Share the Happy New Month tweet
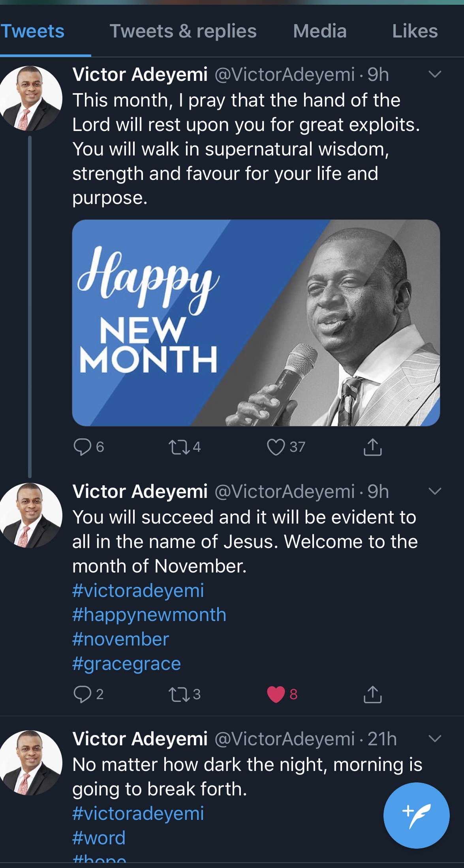 [x=372, y=447]
